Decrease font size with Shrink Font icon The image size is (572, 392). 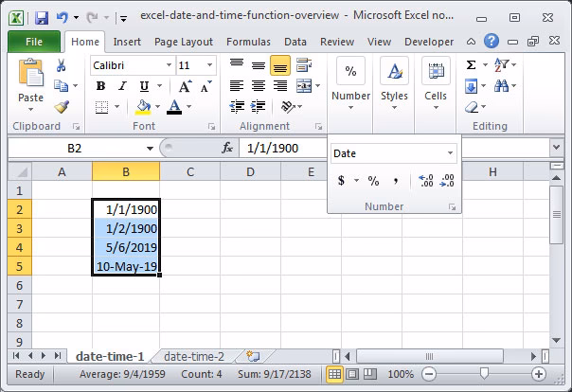[206, 86]
